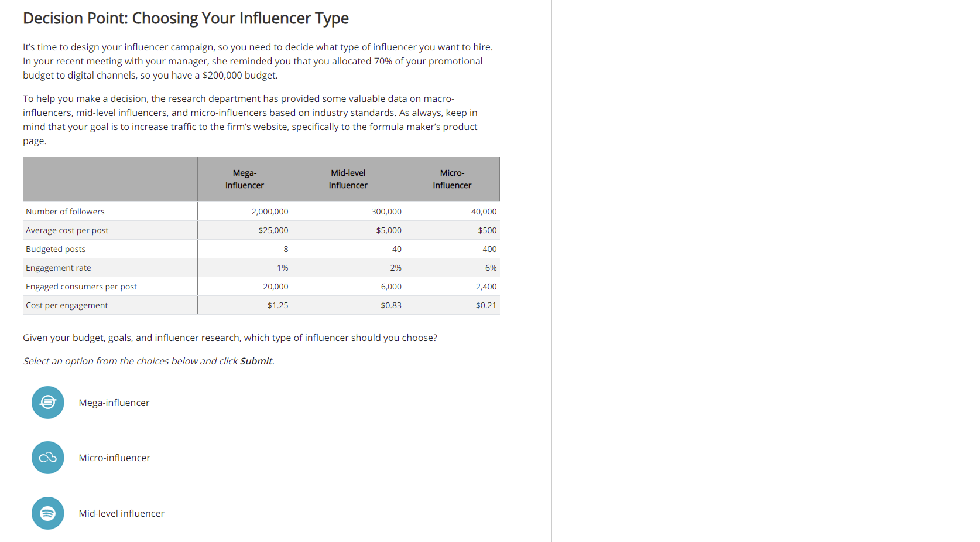This screenshot has width=980, height=542.
Task: Click the Micro-Influencer column header
Action: [452, 179]
